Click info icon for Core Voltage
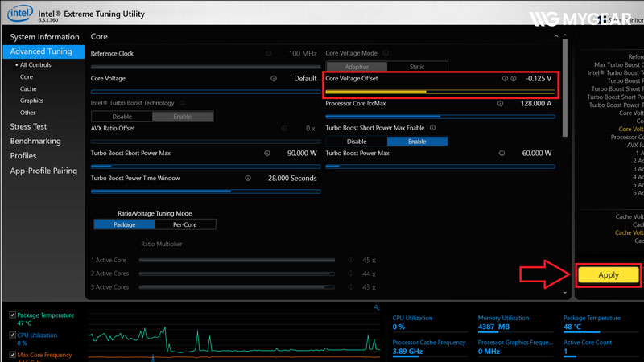This screenshot has height=362, width=644. [274, 78]
